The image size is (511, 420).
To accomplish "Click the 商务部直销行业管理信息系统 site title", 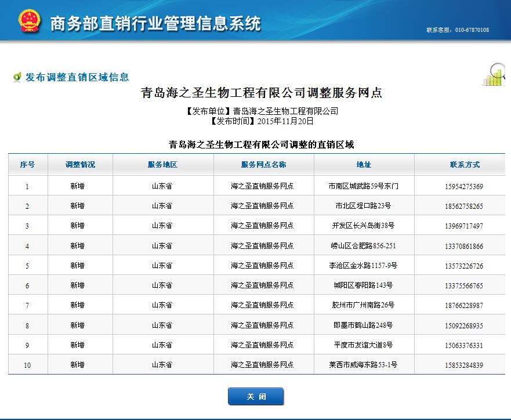I will click(155, 24).
